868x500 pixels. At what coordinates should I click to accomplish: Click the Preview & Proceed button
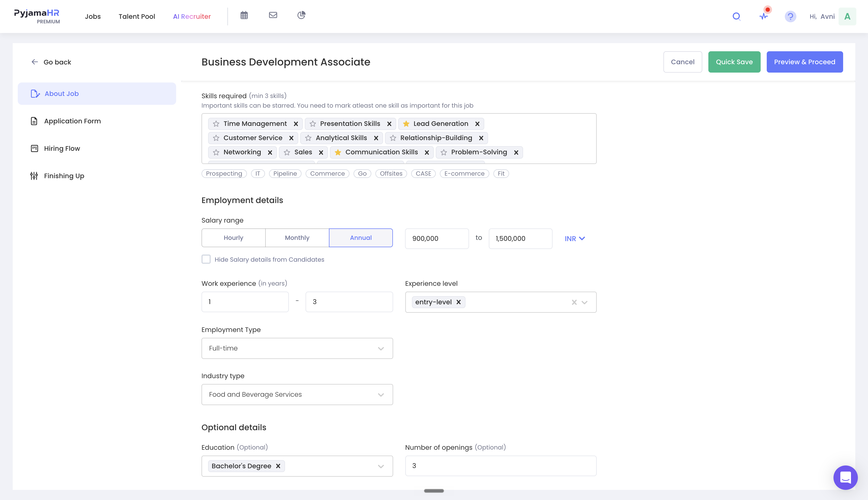click(x=805, y=62)
